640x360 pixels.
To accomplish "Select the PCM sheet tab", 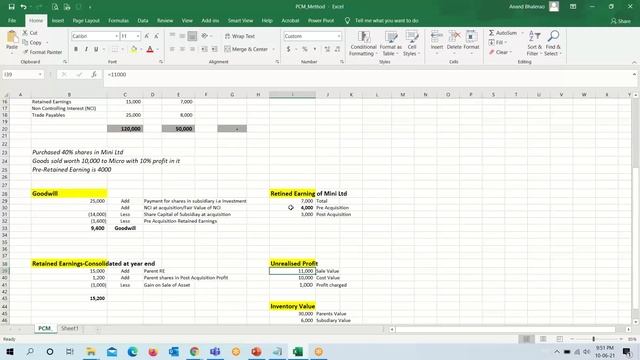I will (44, 329).
